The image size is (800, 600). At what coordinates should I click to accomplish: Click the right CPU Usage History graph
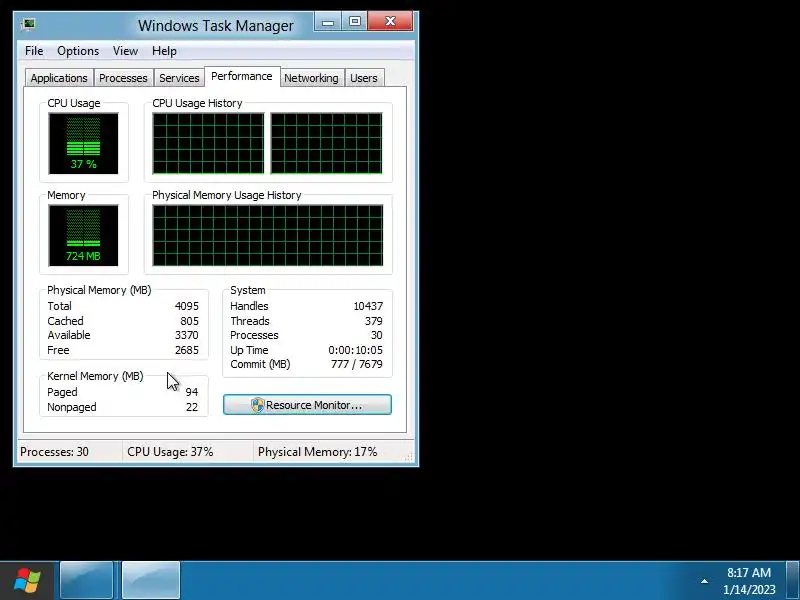(327, 143)
